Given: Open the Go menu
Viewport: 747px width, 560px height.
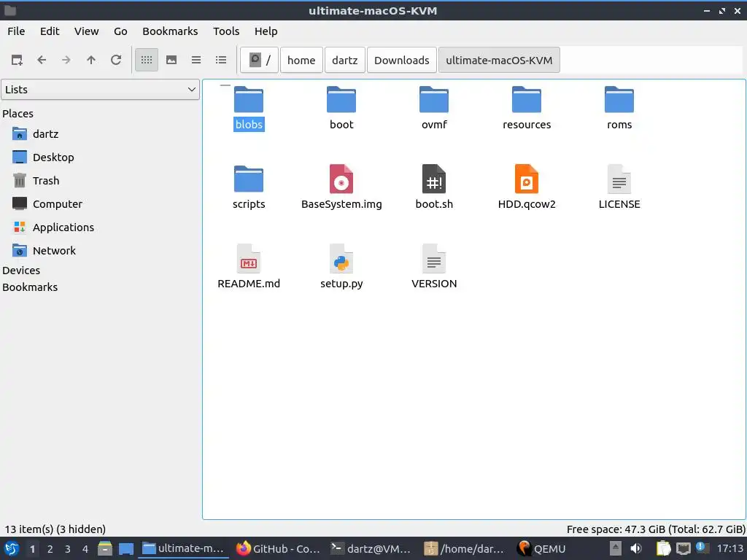Looking at the screenshot, I should (120, 31).
